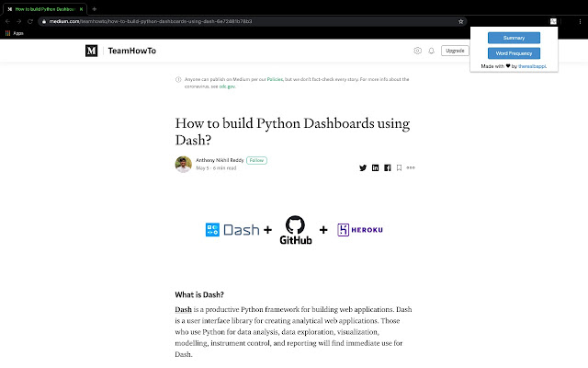Share article on Twitter
588x368 pixels.
pos(363,167)
